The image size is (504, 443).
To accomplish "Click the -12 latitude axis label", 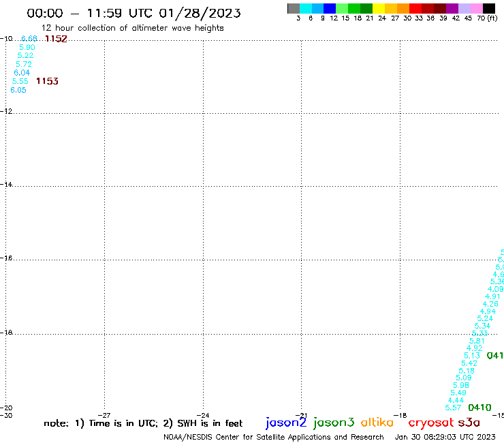I will coord(6,111).
